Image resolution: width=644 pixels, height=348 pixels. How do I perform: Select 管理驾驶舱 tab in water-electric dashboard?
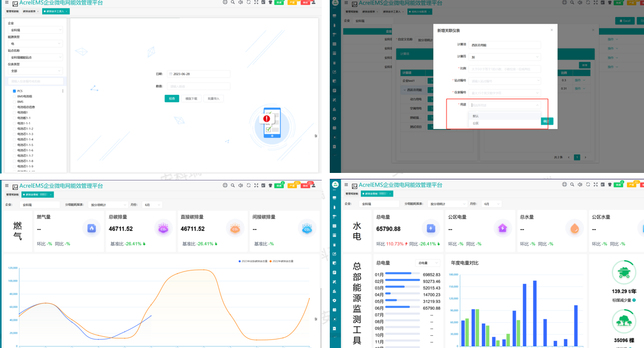[x=352, y=194]
